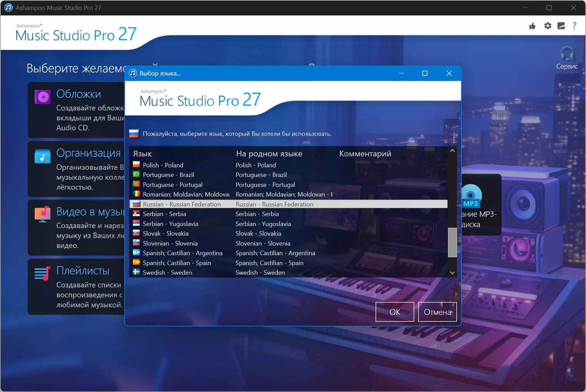Open help with the question mark icon
Viewport: 586px width, 392px height.
pos(574,26)
